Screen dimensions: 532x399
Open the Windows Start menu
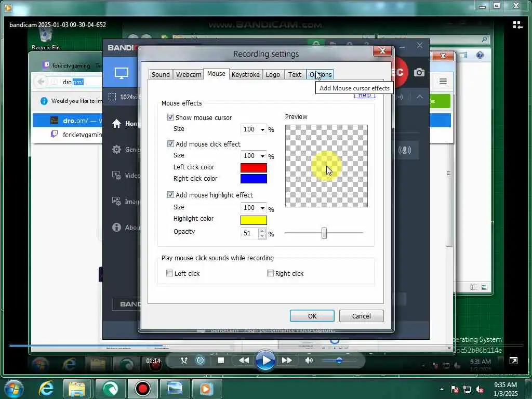pyautogui.click(x=14, y=389)
